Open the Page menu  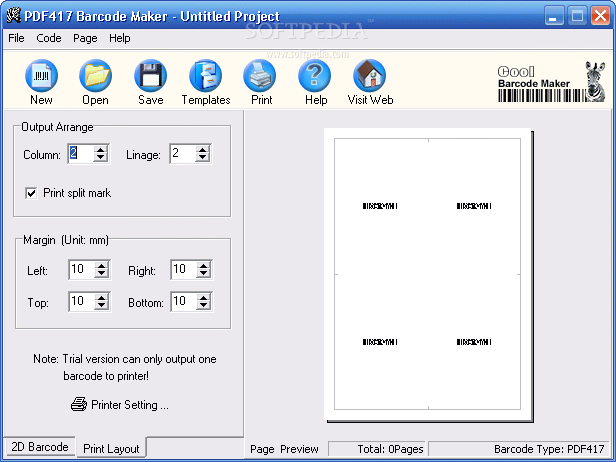click(x=85, y=38)
